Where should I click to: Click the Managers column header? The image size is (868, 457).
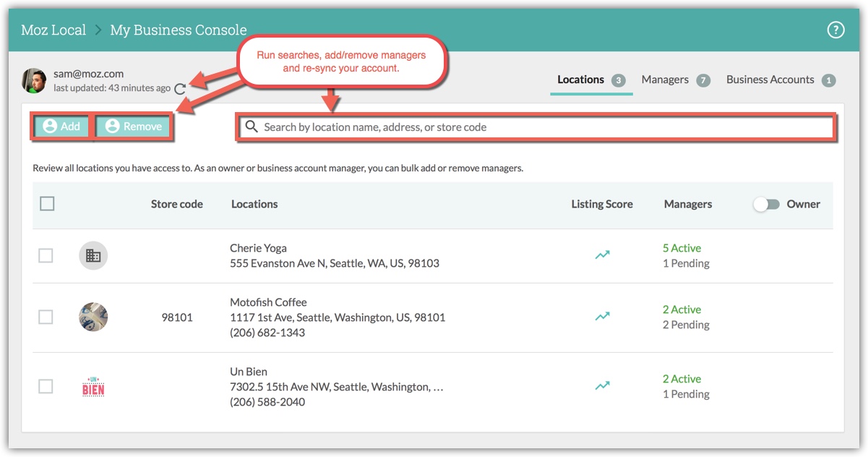click(688, 204)
